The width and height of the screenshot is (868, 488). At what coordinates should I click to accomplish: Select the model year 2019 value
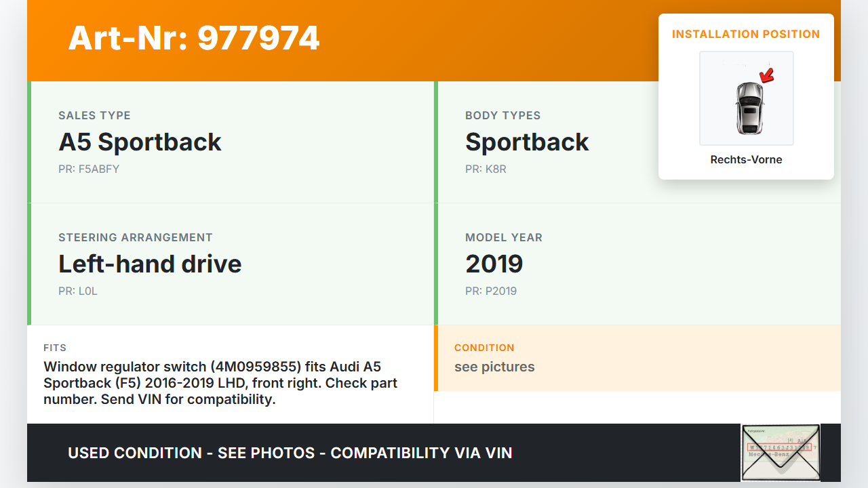[494, 264]
